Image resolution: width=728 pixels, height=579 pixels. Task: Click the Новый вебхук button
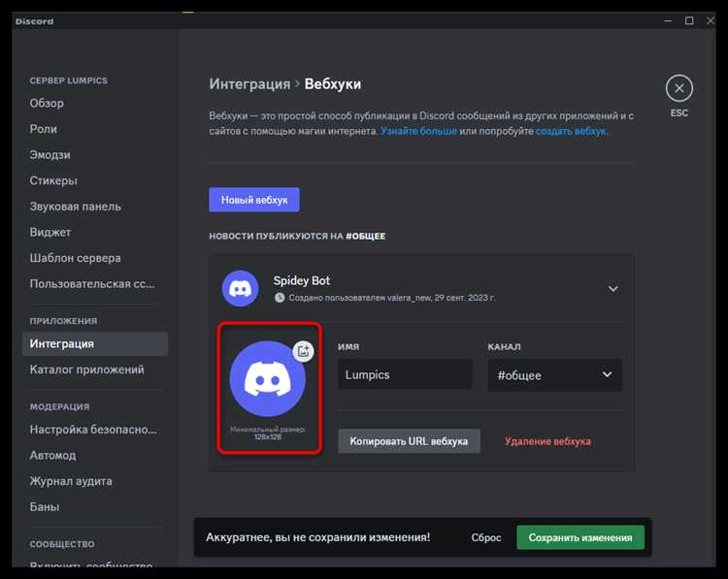[x=254, y=200]
